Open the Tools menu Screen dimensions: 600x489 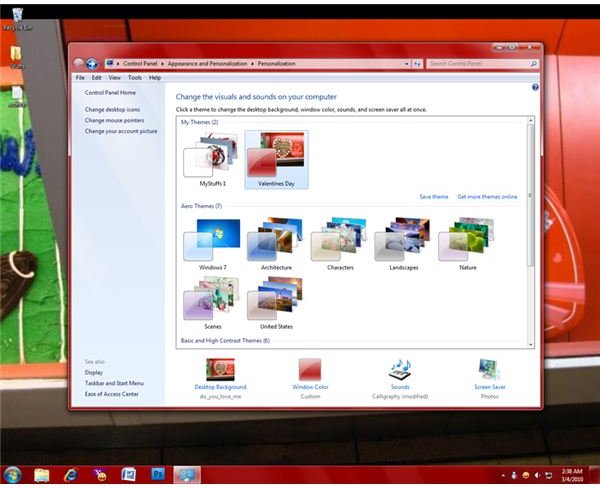(135, 78)
